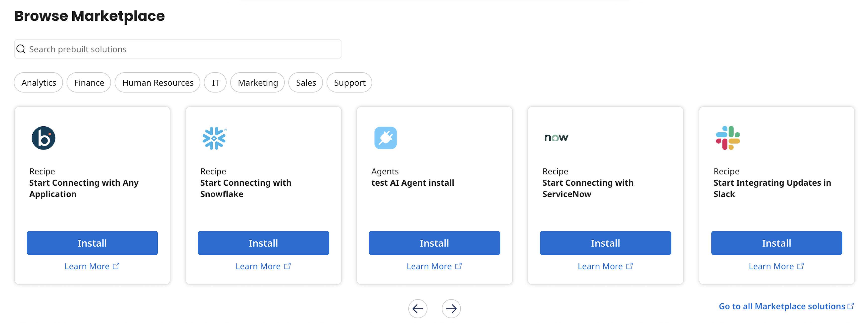Filter by Finance category
This screenshot has width=868, height=323.
(89, 83)
